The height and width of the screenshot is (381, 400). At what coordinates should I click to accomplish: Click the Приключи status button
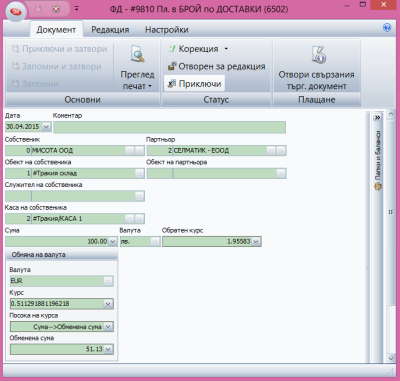(195, 83)
